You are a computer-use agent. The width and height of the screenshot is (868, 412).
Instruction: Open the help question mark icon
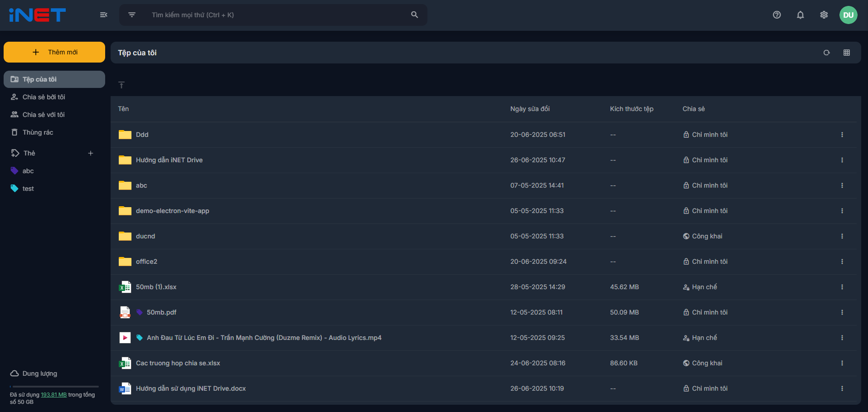(777, 15)
